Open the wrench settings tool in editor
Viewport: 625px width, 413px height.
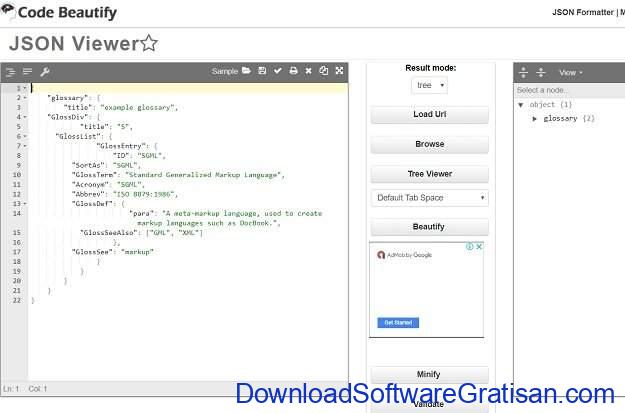click(45, 72)
